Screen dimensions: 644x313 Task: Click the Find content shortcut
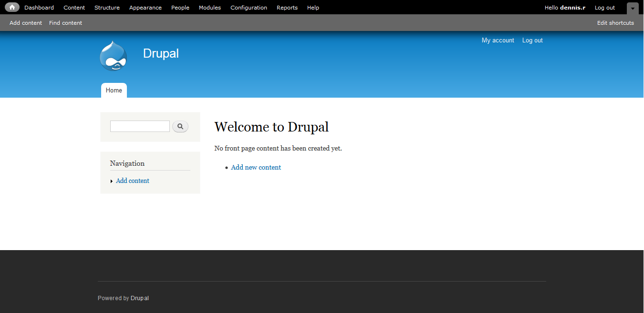tap(65, 23)
